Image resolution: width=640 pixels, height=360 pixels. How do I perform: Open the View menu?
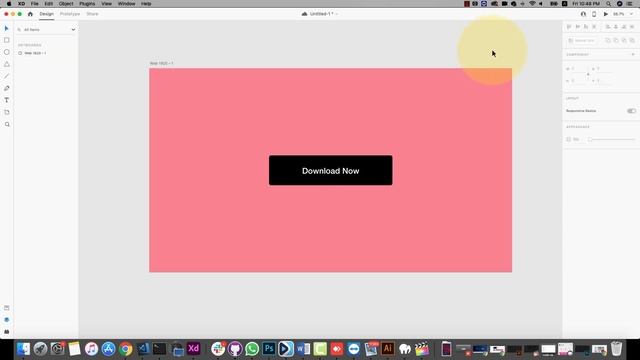tap(107, 4)
